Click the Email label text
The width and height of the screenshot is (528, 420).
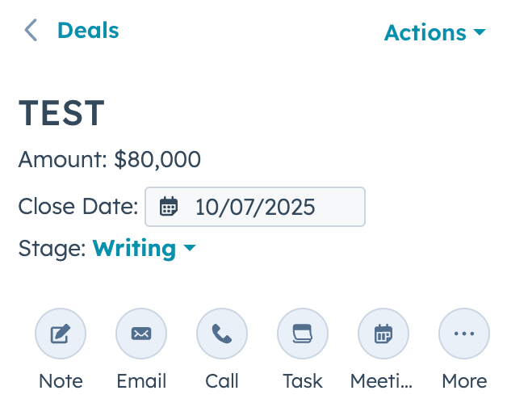coord(141,381)
